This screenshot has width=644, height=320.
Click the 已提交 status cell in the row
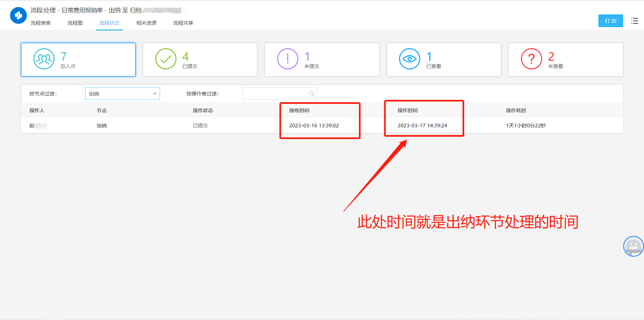[x=200, y=126]
